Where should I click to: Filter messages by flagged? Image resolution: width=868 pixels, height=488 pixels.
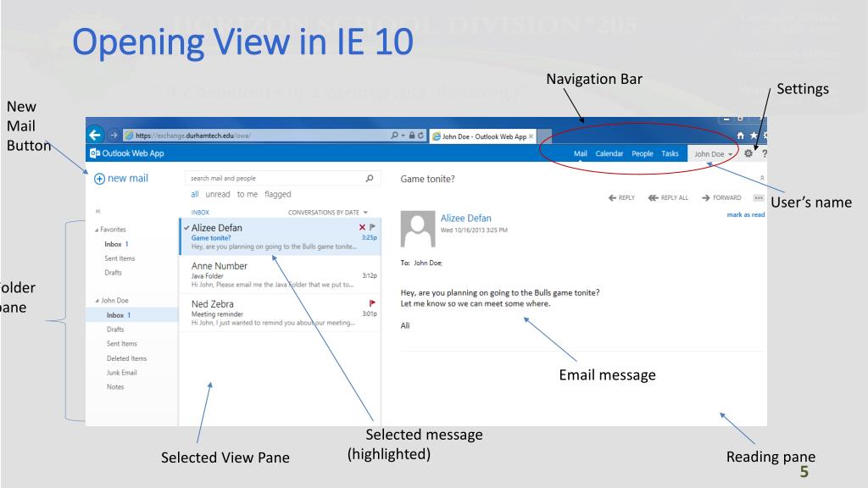click(x=278, y=194)
